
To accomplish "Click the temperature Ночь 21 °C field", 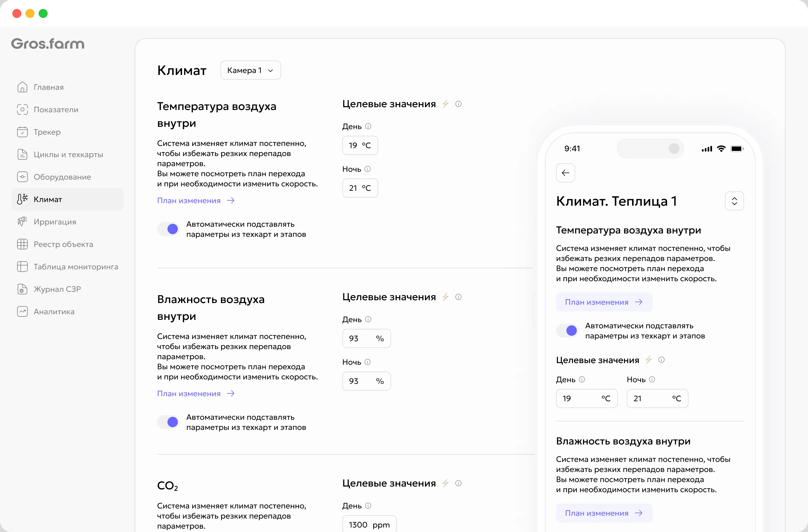I will tap(360, 188).
